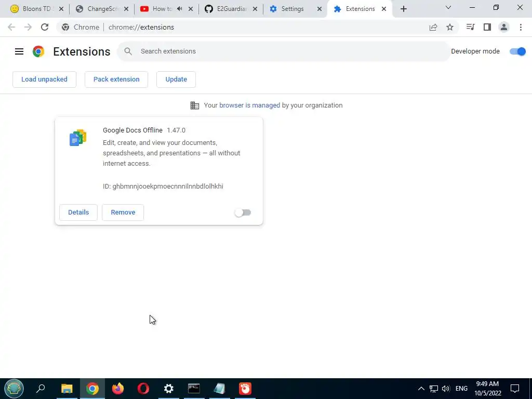Image resolution: width=532 pixels, height=399 pixels.
Task: Show the side panel
Action: [x=487, y=27]
